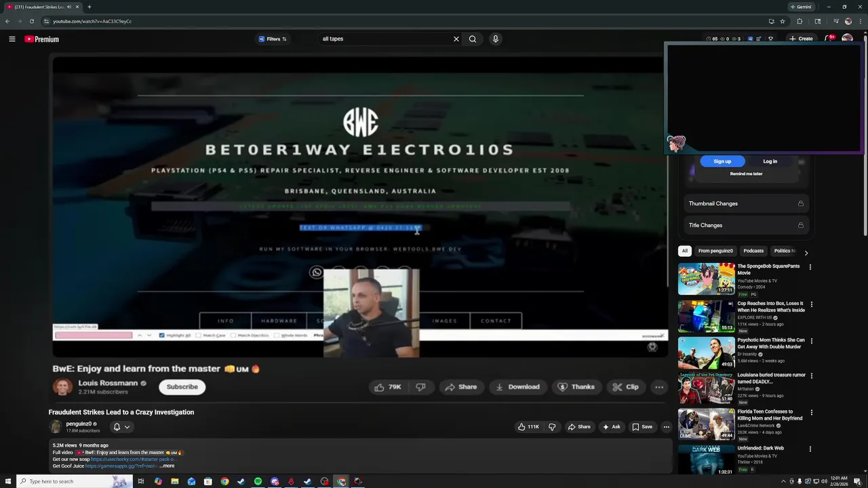Image resolution: width=868 pixels, height=488 pixels.
Task: Open views counter showing 65 in toolbar
Action: 712,39
